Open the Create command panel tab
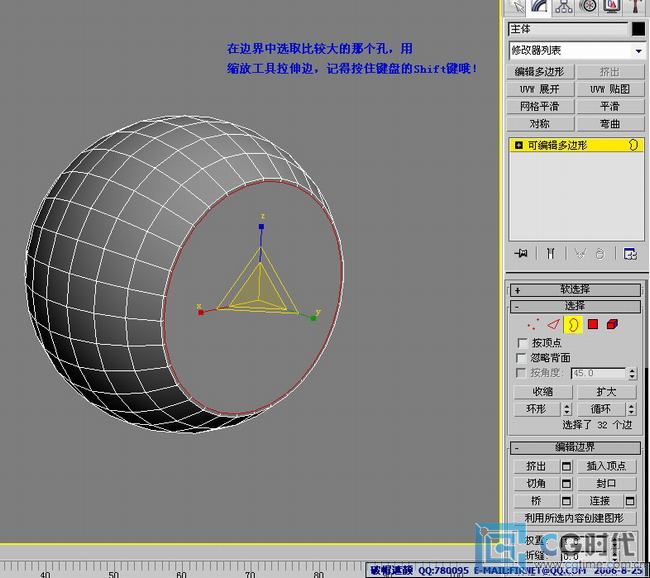Viewport: 650px width, 578px height. [x=517, y=6]
